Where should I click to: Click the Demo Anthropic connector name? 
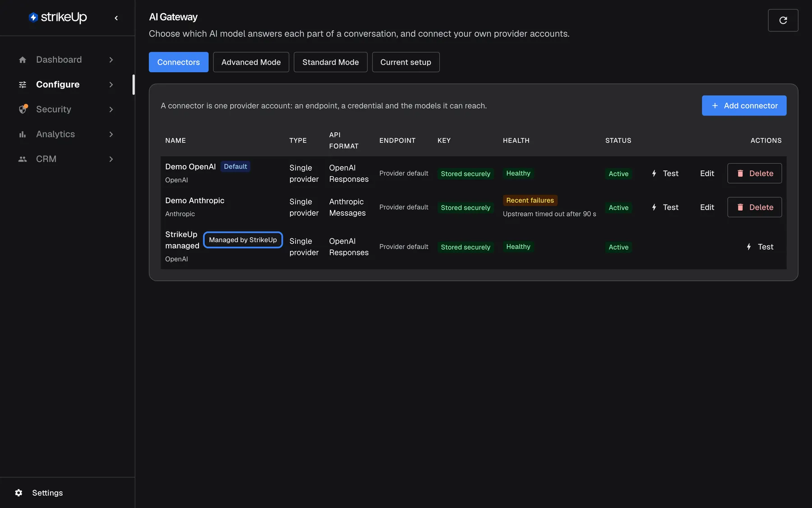point(195,200)
